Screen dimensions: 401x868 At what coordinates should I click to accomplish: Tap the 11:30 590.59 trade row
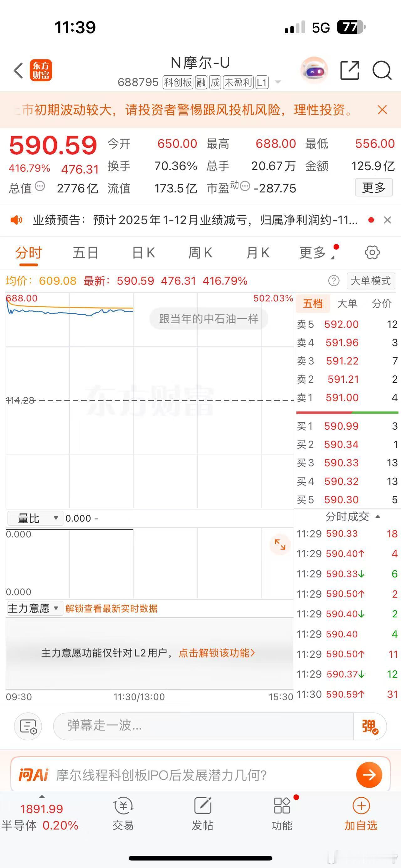pyautogui.click(x=347, y=694)
